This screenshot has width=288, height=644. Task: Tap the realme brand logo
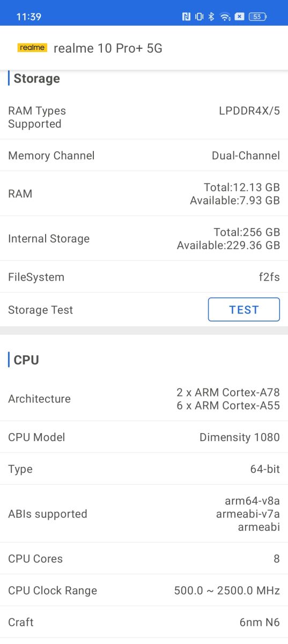coord(32,48)
